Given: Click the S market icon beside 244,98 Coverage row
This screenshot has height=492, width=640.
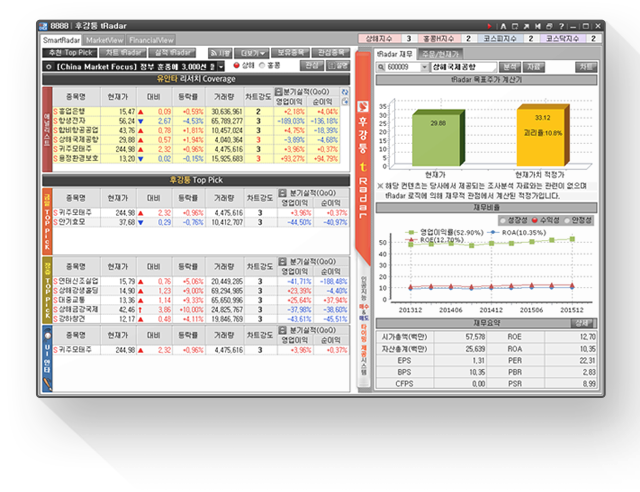Looking at the screenshot, I should point(56,149).
